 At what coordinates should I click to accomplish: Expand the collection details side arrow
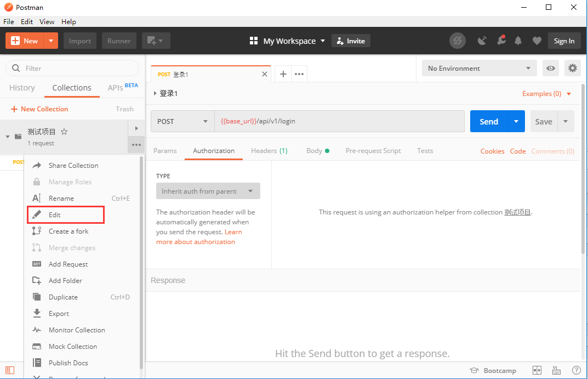point(136,128)
